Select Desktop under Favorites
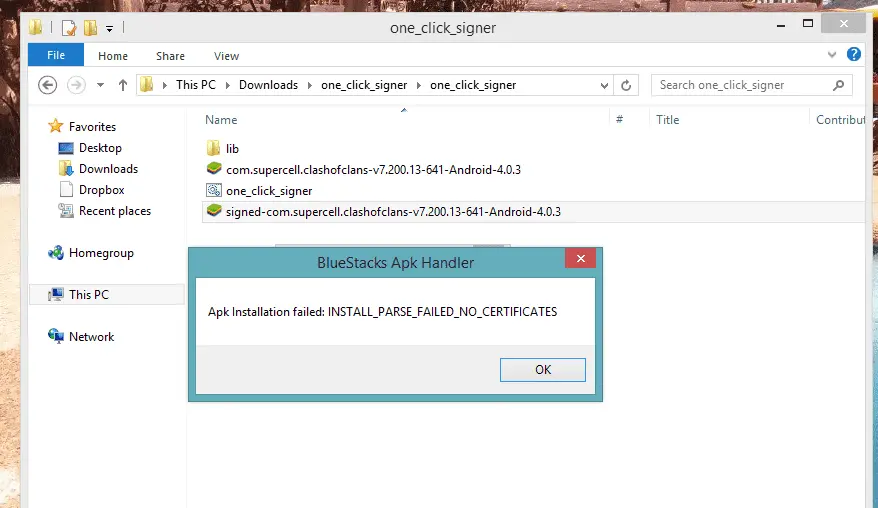The height and width of the screenshot is (508, 878). tap(100, 148)
